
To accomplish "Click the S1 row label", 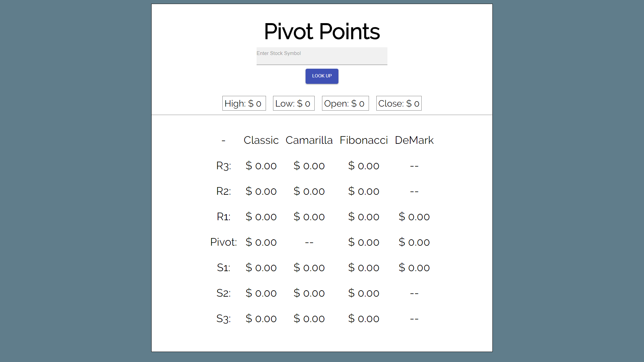I will tap(223, 268).
